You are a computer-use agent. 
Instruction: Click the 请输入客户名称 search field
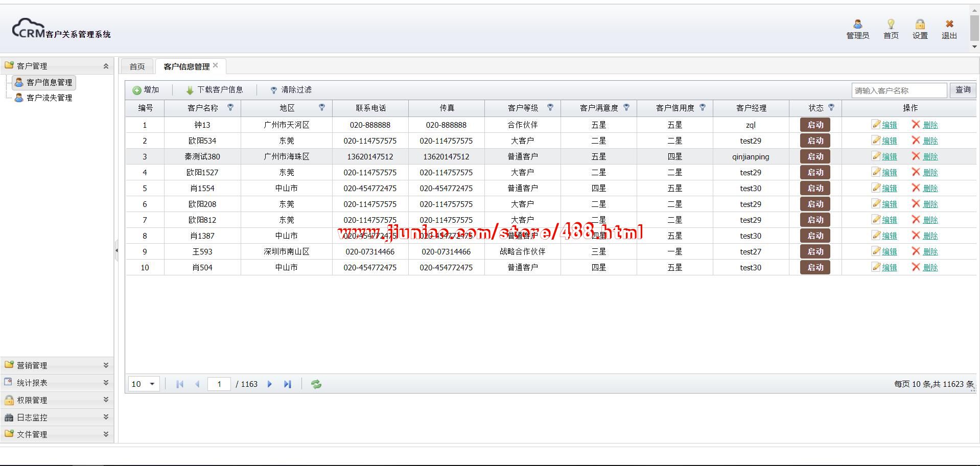(898, 90)
